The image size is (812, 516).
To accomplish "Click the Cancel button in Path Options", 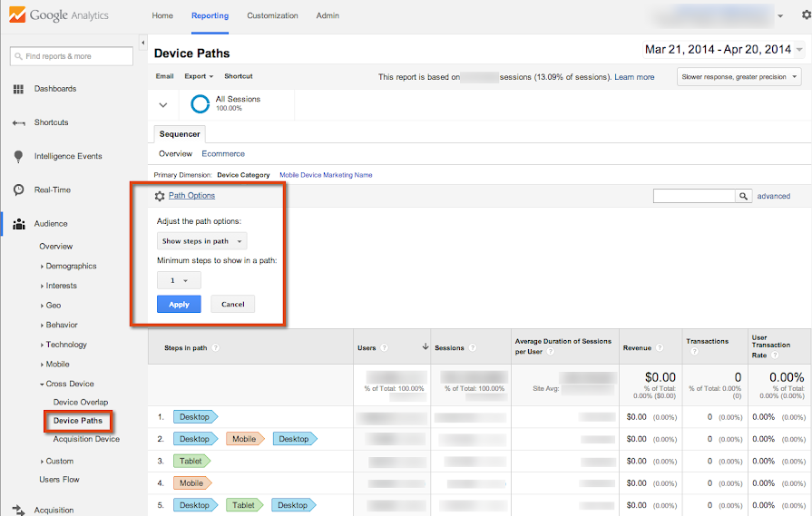I will tap(233, 305).
